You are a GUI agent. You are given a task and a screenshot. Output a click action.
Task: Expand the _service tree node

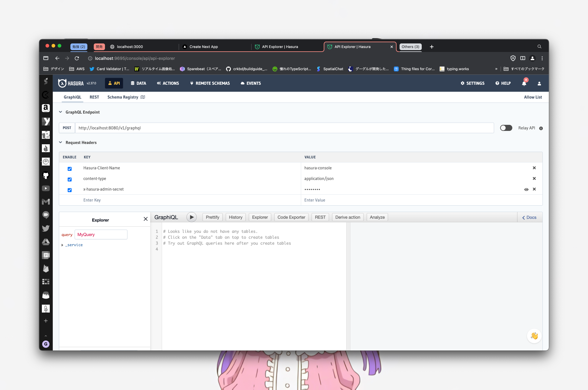pos(63,245)
